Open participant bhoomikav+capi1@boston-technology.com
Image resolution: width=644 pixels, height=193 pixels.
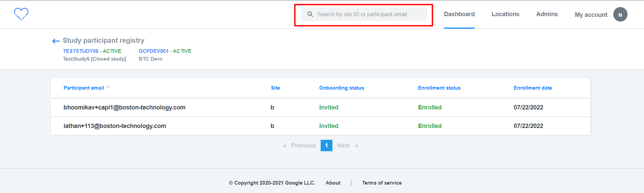tap(124, 107)
